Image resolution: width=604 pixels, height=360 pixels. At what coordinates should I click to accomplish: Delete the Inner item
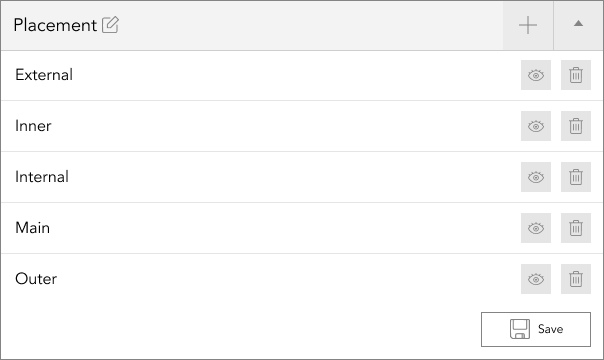pyautogui.click(x=576, y=126)
